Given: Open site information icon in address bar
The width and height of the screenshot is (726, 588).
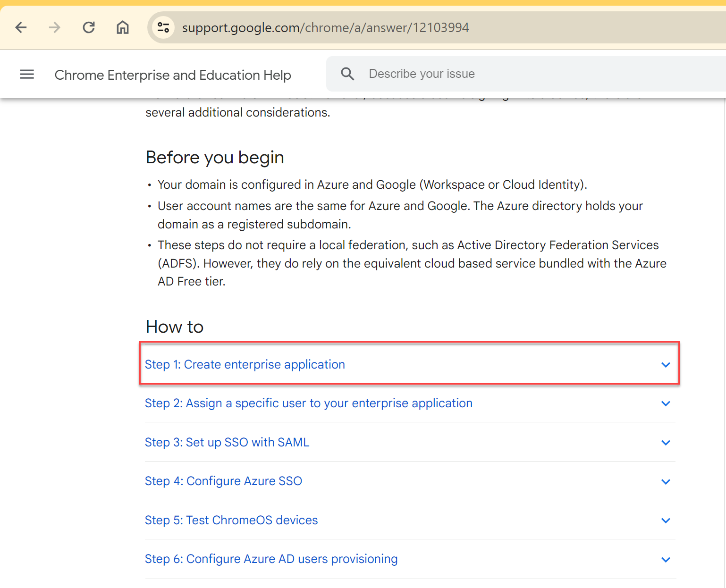Looking at the screenshot, I should (163, 27).
